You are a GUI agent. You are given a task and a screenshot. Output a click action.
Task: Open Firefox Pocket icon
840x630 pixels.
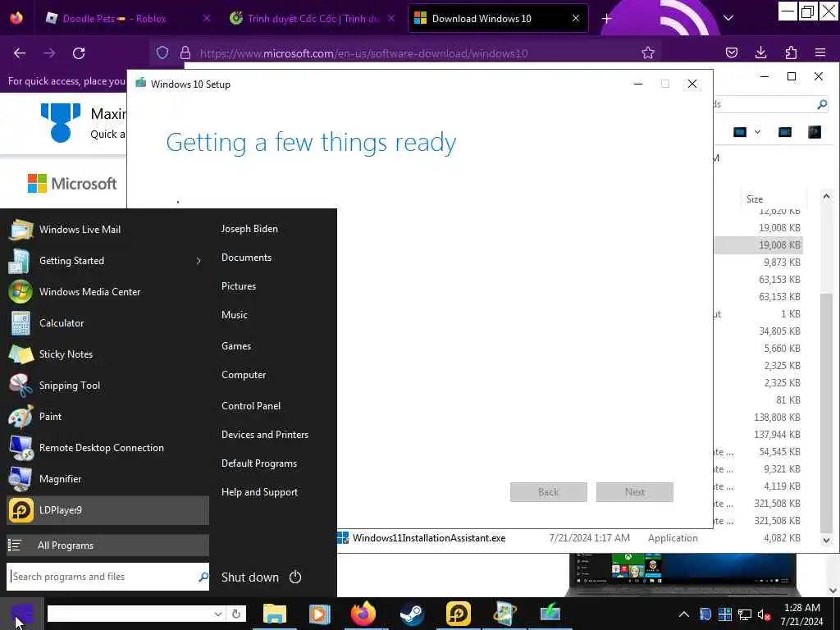[732, 52]
